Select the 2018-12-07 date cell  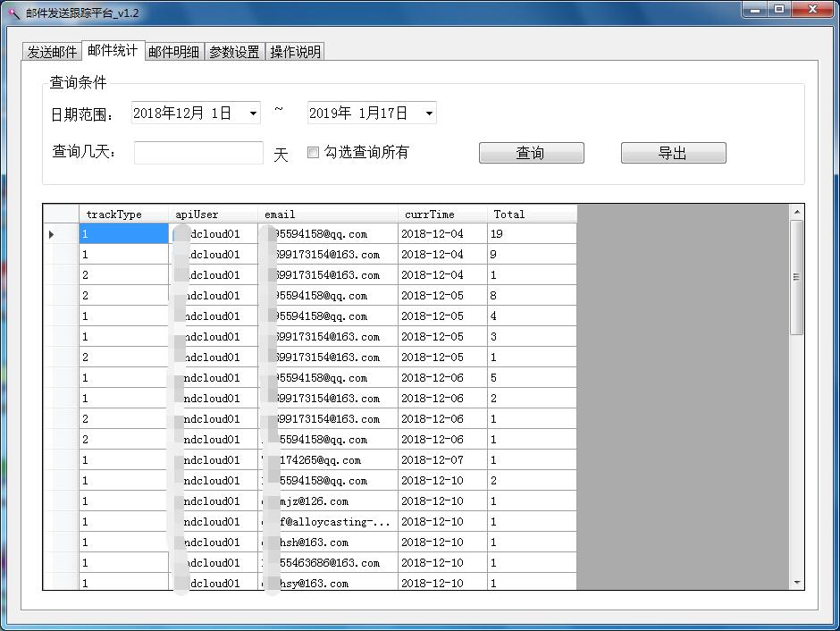(x=442, y=460)
